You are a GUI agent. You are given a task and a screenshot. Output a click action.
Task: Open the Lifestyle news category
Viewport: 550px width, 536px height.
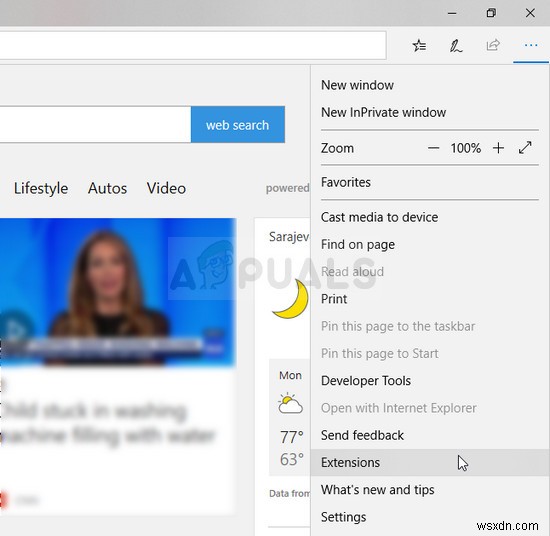tap(41, 188)
